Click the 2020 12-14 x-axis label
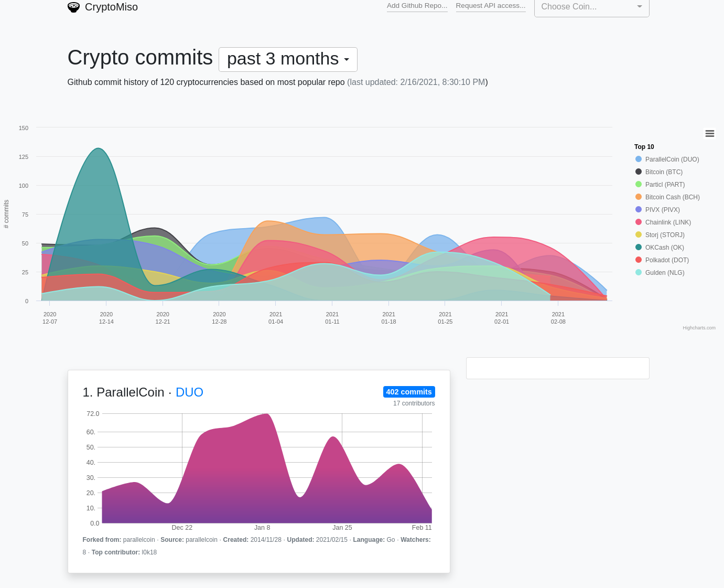This screenshot has width=724, height=588. [x=106, y=318]
